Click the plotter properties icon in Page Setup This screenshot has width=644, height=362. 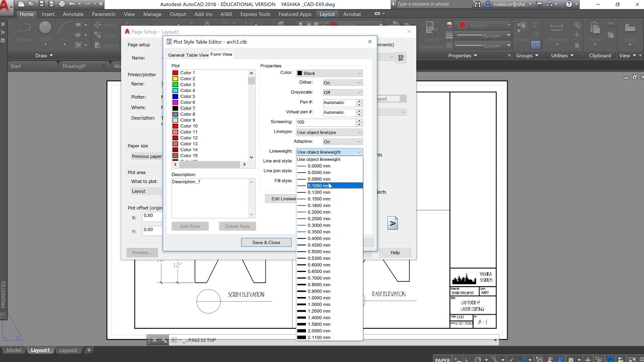coord(401,58)
